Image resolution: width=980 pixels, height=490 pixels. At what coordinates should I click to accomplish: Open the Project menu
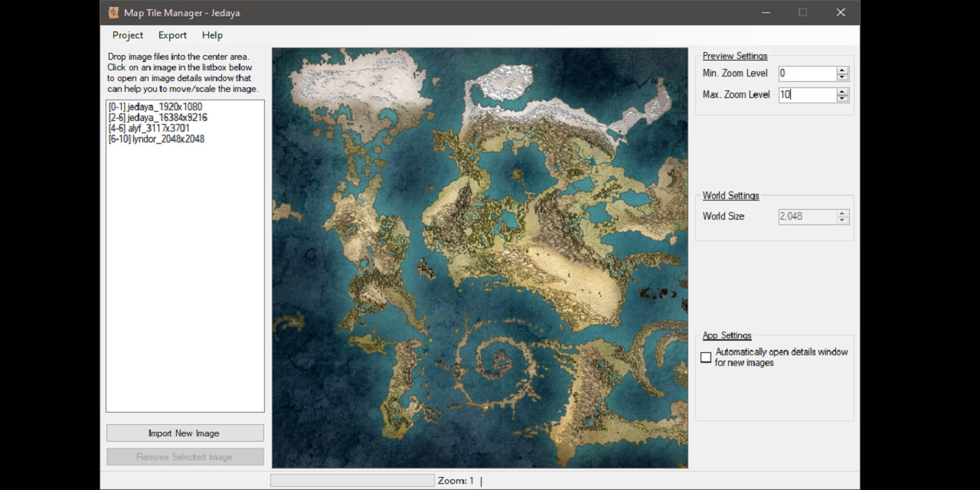pyautogui.click(x=127, y=35)
